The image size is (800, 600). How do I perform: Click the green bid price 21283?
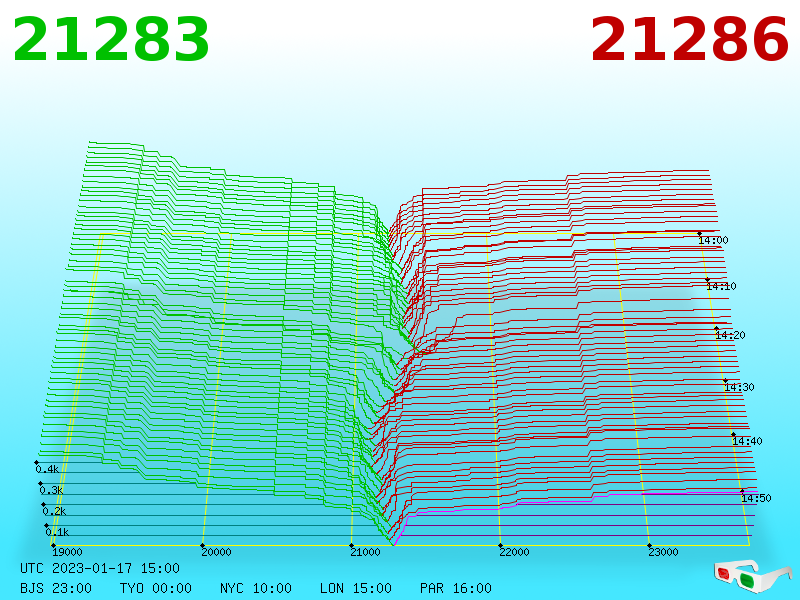click(111, 39)
